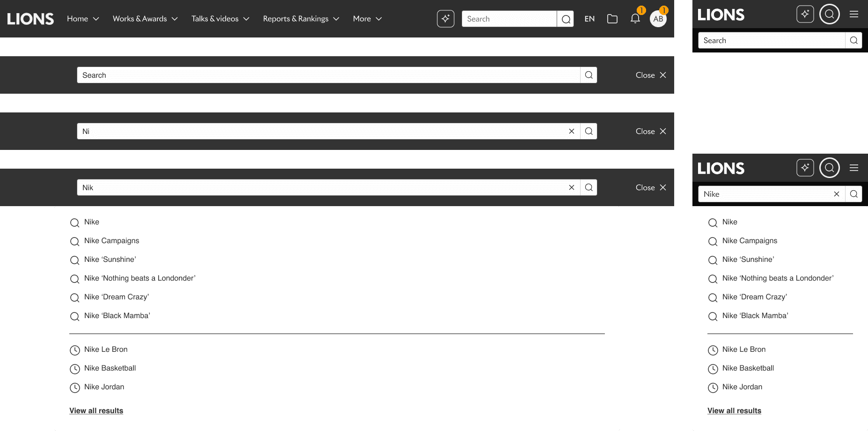Submit the 'Nik' search with magnifier
Screen dimensions: 868x431
588,187
